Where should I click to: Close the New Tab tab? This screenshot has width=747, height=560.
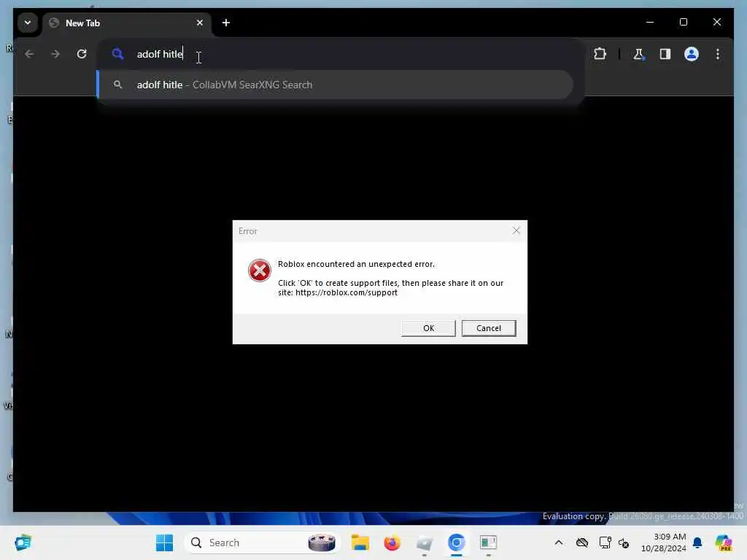pos(200,23)
